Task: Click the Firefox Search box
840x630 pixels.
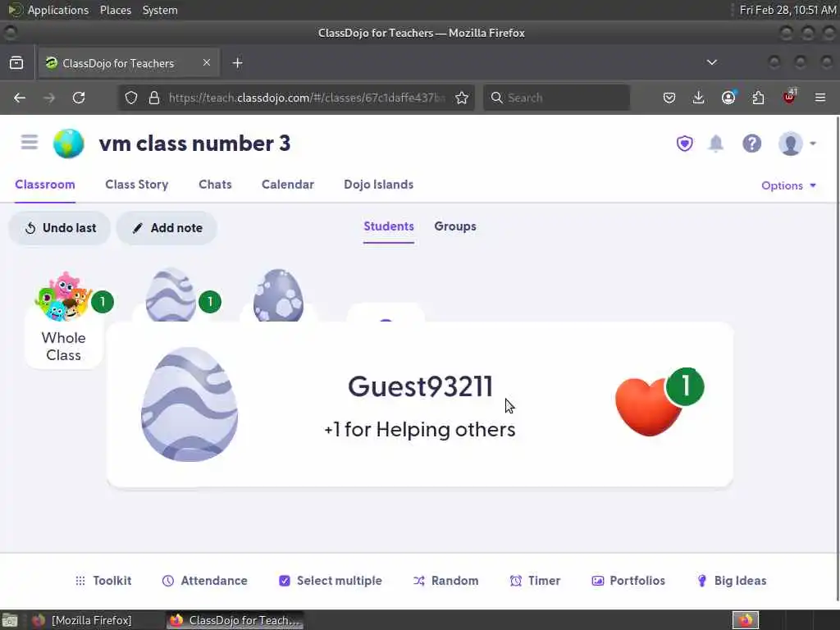Action: pyautogui.click(x=557, y=98)
